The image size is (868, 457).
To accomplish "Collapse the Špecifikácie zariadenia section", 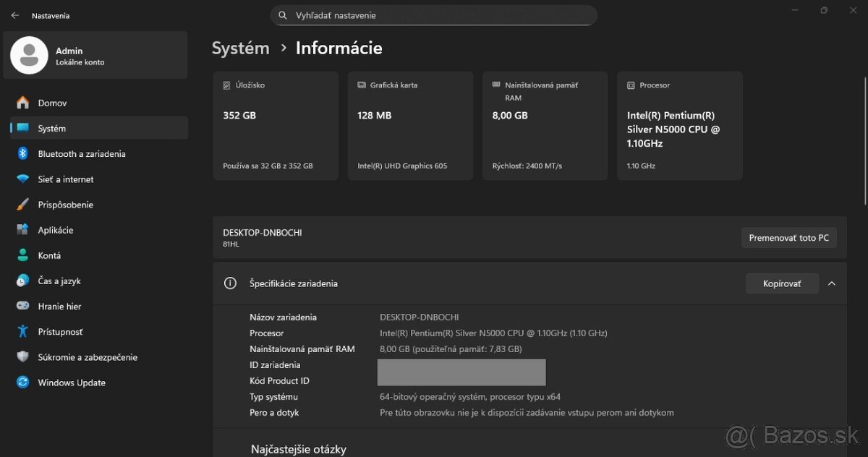I will pos(831,283).
